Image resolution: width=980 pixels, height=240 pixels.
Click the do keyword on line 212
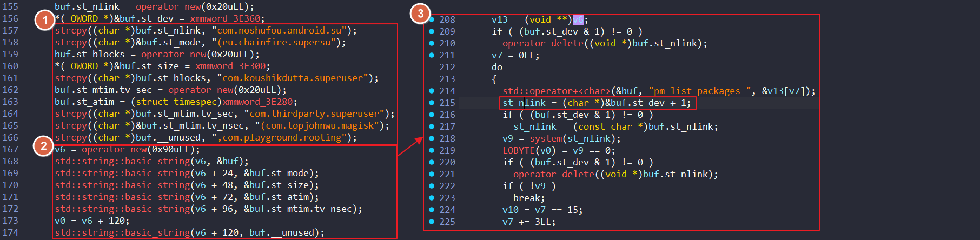(497, 67)
